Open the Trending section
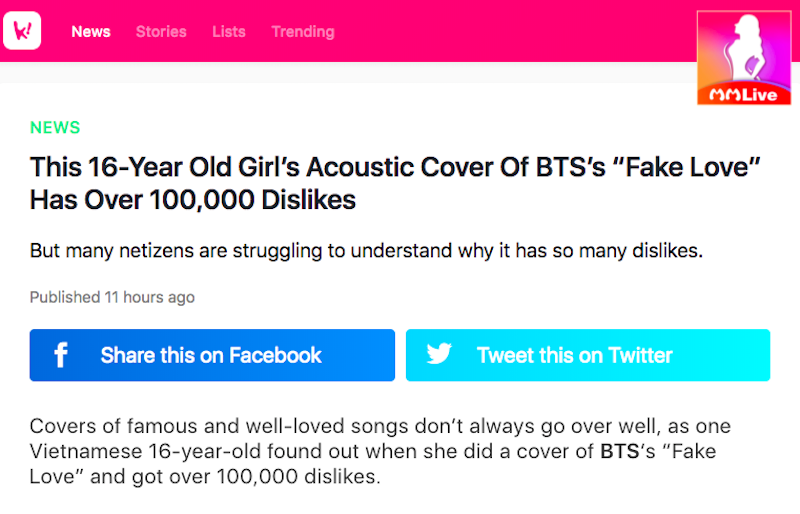 coord(303,32)
